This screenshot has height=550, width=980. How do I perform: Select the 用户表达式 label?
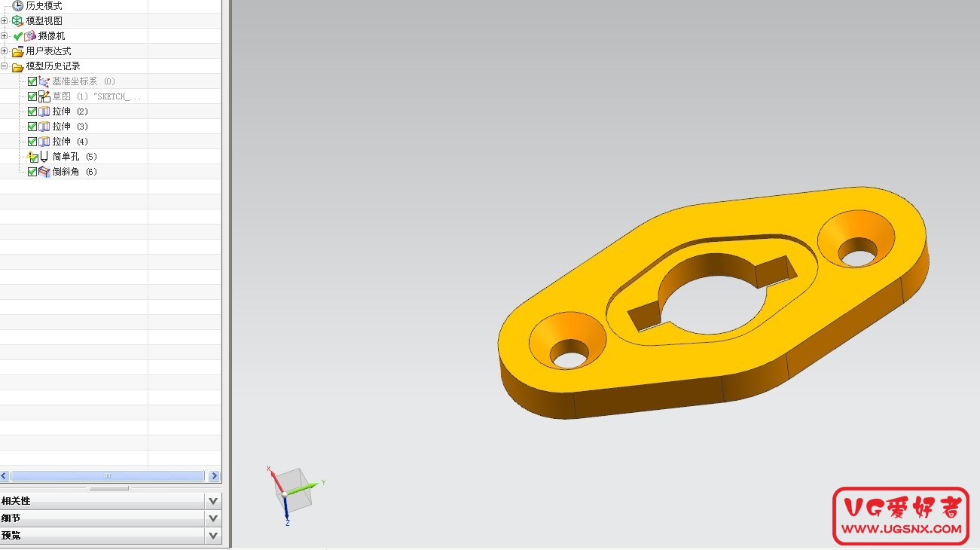click(x=48, y=50)
